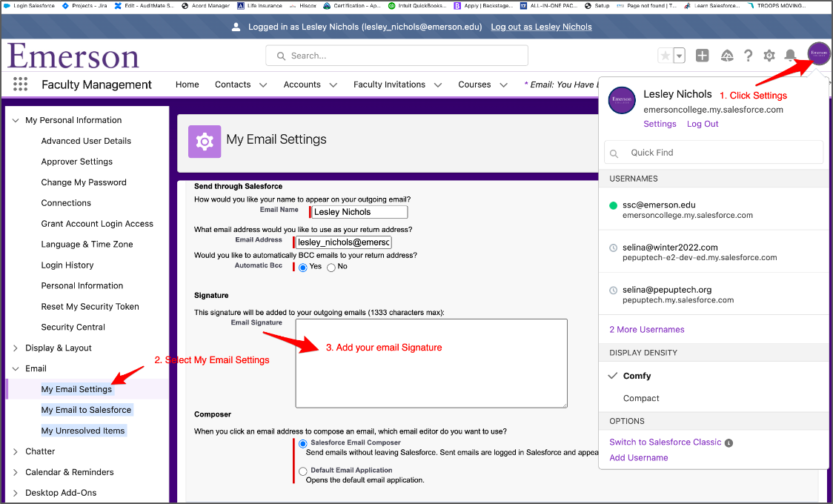Select the Compact display density
This screenshot has width=833, height=504.
point(641,398)
